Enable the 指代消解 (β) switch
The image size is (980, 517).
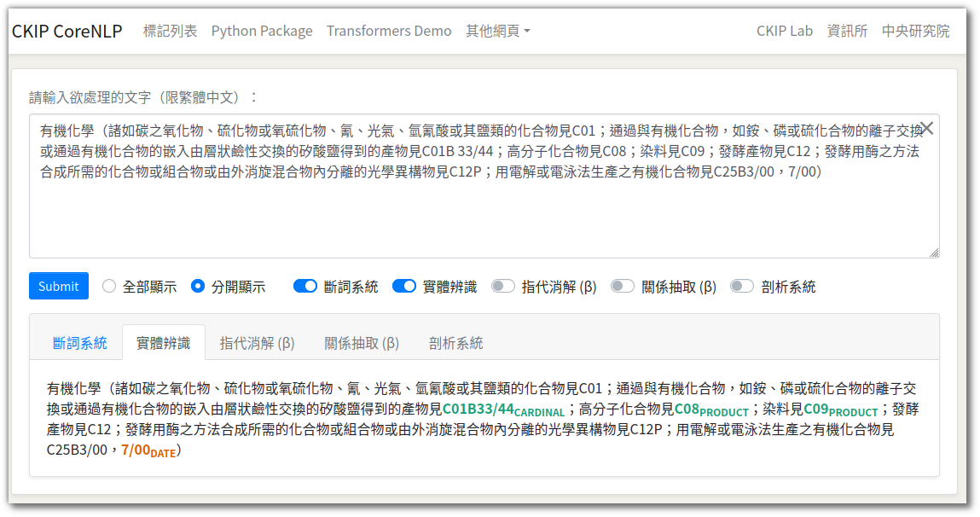[x=502, y=287]
